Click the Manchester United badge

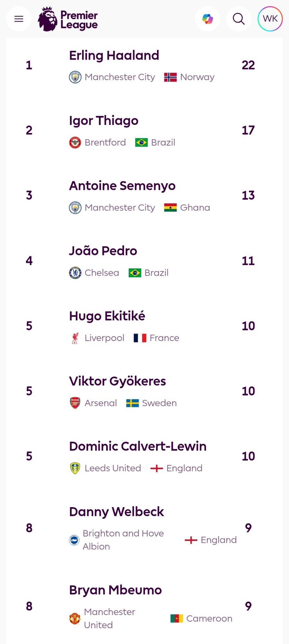tap(75, 619)
